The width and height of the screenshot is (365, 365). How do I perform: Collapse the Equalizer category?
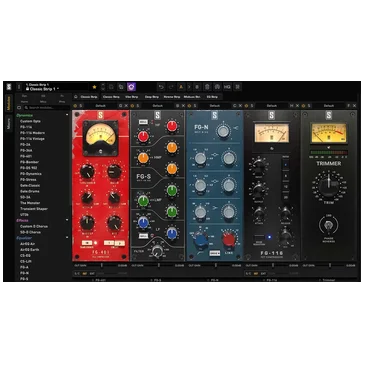(67, 238)
